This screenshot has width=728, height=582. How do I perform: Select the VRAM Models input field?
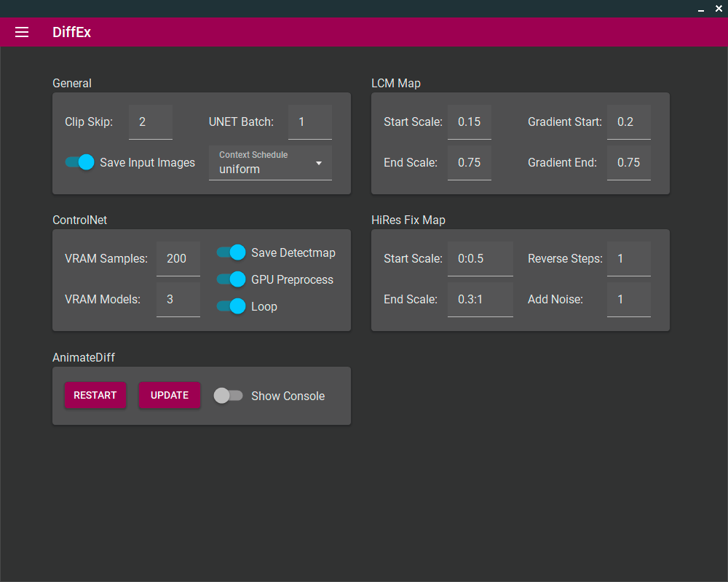tap(178, 300)
